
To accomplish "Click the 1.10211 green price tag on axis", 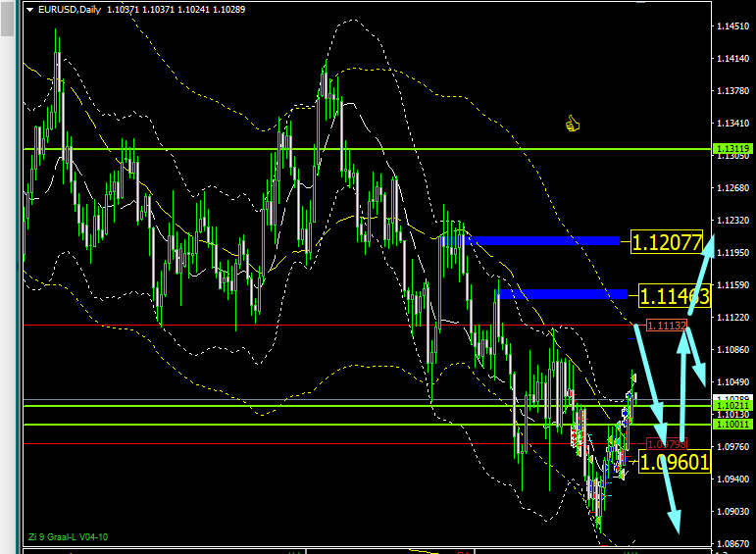I will click(x=732, y=405).
